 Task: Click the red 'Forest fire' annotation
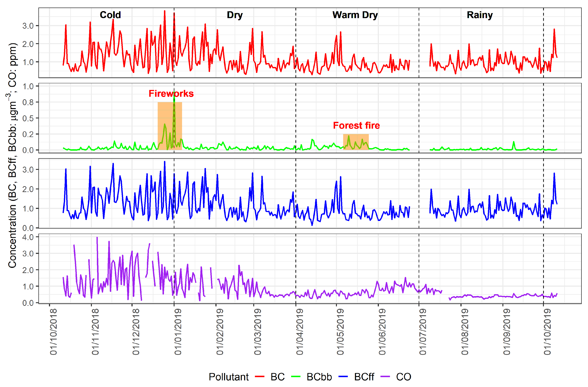(356, 125)
